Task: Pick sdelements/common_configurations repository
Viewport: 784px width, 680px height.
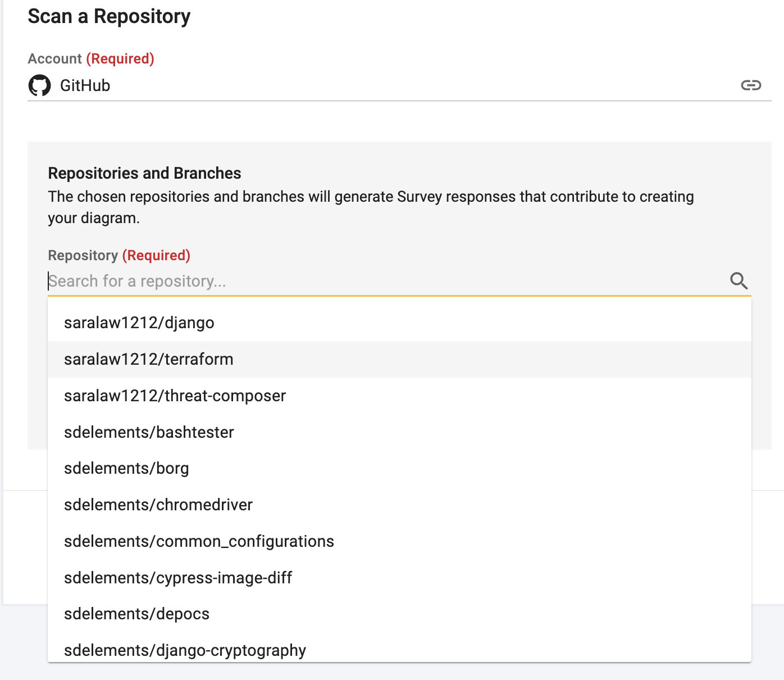Action: 399,541
